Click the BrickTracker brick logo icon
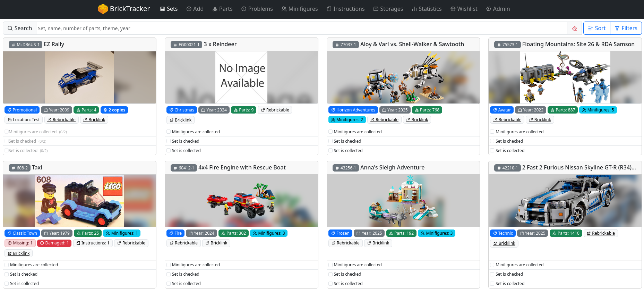644x292 pixels. [x=103, y=9]
